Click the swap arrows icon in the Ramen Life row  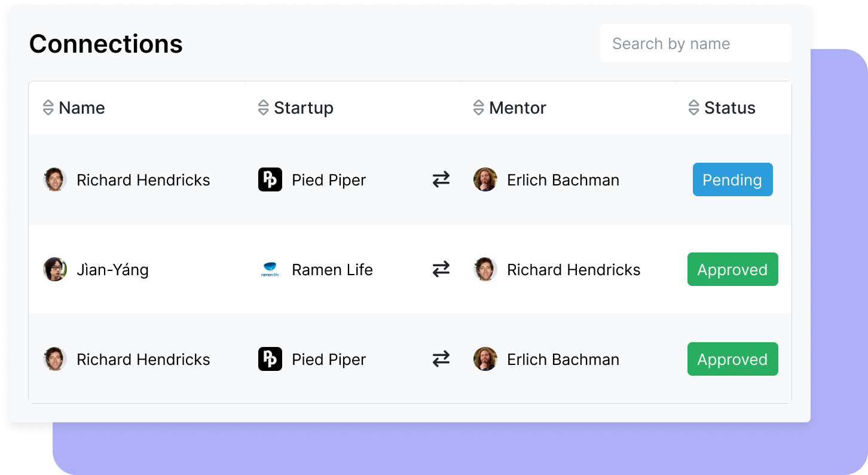441,269
